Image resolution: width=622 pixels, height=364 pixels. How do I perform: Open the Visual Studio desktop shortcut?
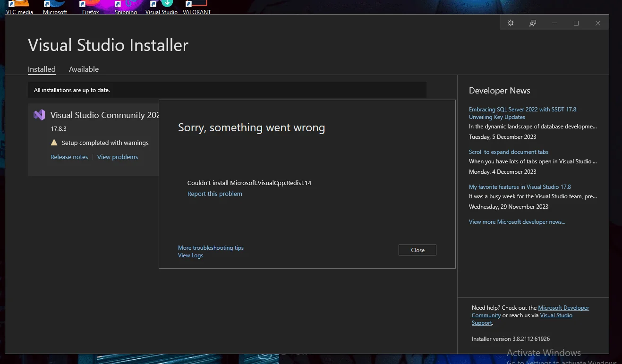(x=162, y=8)
